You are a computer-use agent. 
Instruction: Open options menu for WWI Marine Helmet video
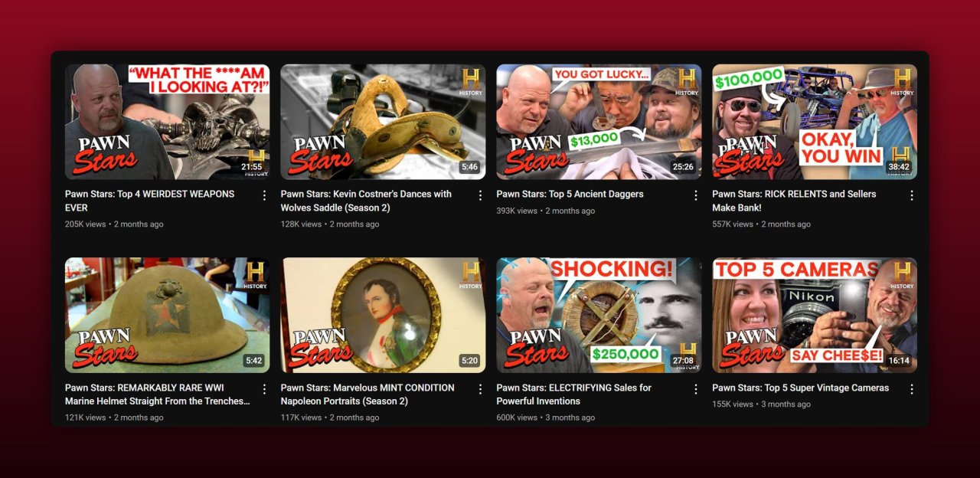click(265, 389)
